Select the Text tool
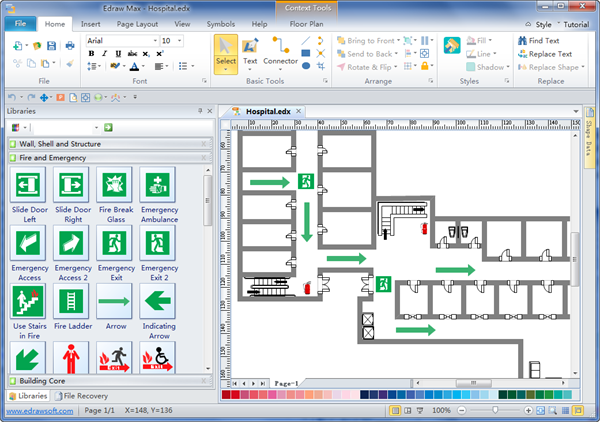Image resolution: width=600 pixels, height=422 pixels. tap(251, 52)
